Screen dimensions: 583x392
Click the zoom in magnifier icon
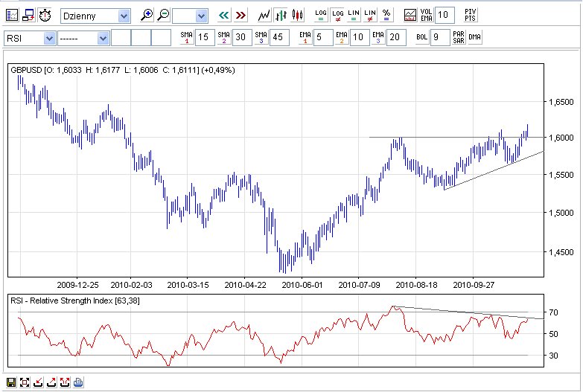point(147,15)
